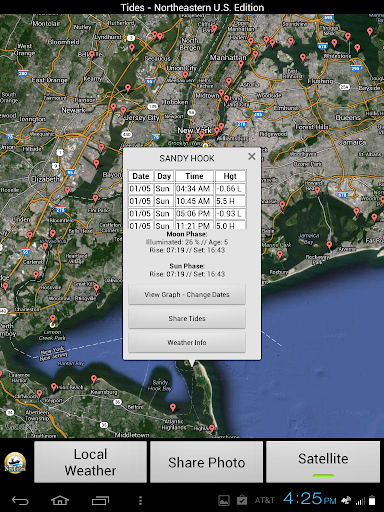Open the three-dot overflow menu
Image resolution: width=384 pixels, height=512 pixels.
[x=140, y=500]
